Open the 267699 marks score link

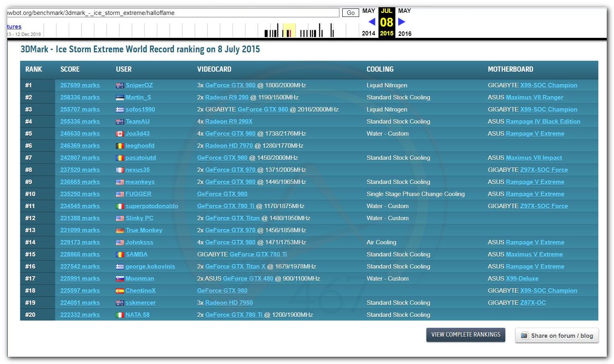tap(80, 85)
